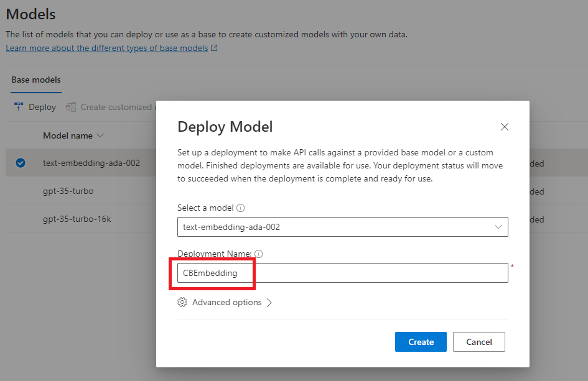Select the gpt-35-turbo-16k model row
Viewport: 588px width, 381px height.
(x=77, y=219)
